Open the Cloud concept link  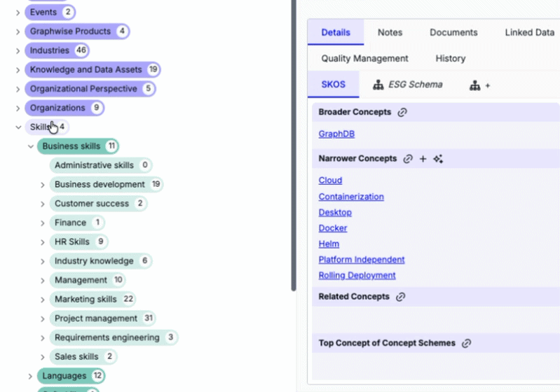330,180
